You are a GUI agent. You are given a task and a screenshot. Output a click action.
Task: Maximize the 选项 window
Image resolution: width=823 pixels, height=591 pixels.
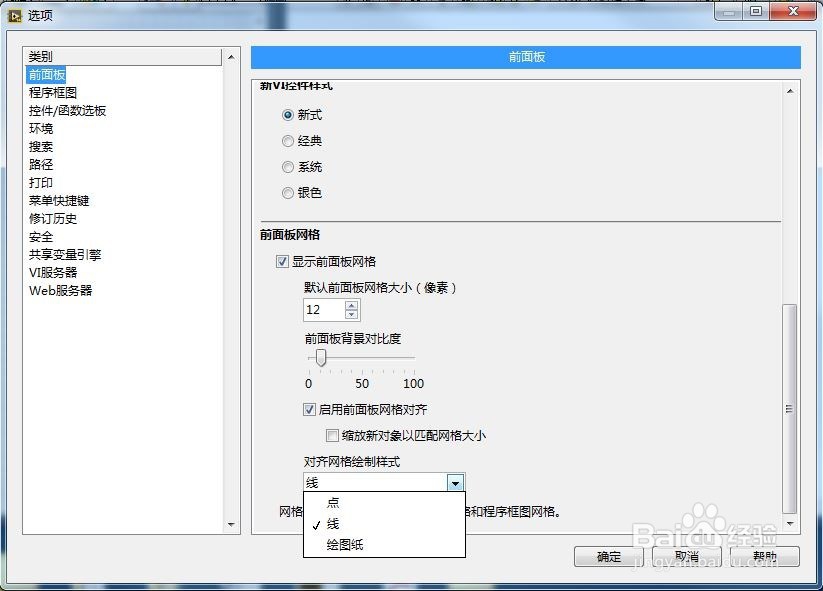pyautogui.click(x=756, y=11)
